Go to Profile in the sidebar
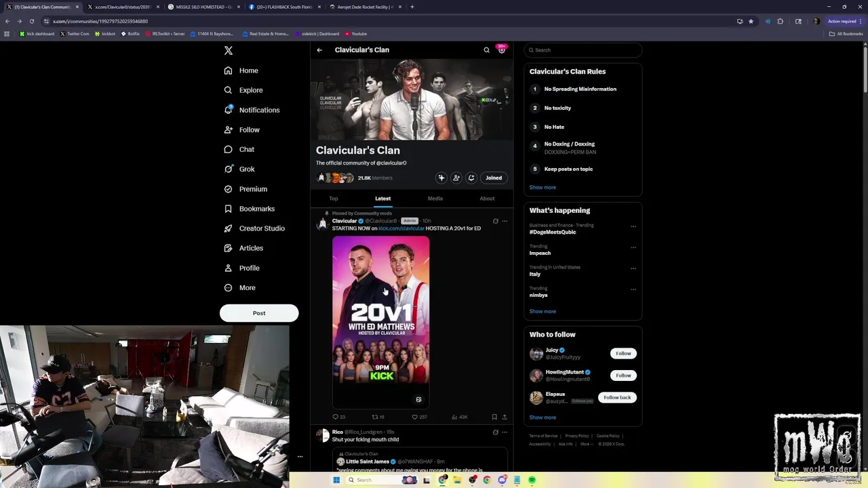Viewport: 868px width, 488px height. click(242, 268)
